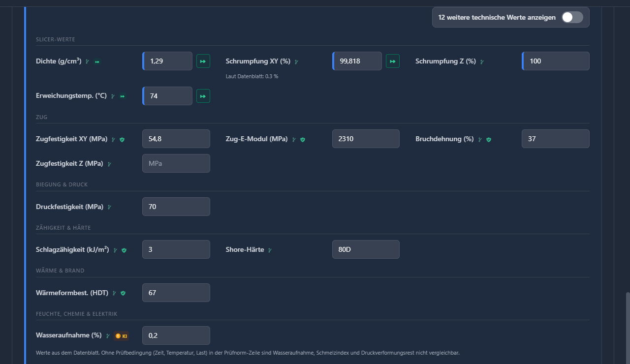Focus the Erweichungstemp. input showing 74
Screen dimensions: 630x364
pyautogui.click(x=167, y=96)
